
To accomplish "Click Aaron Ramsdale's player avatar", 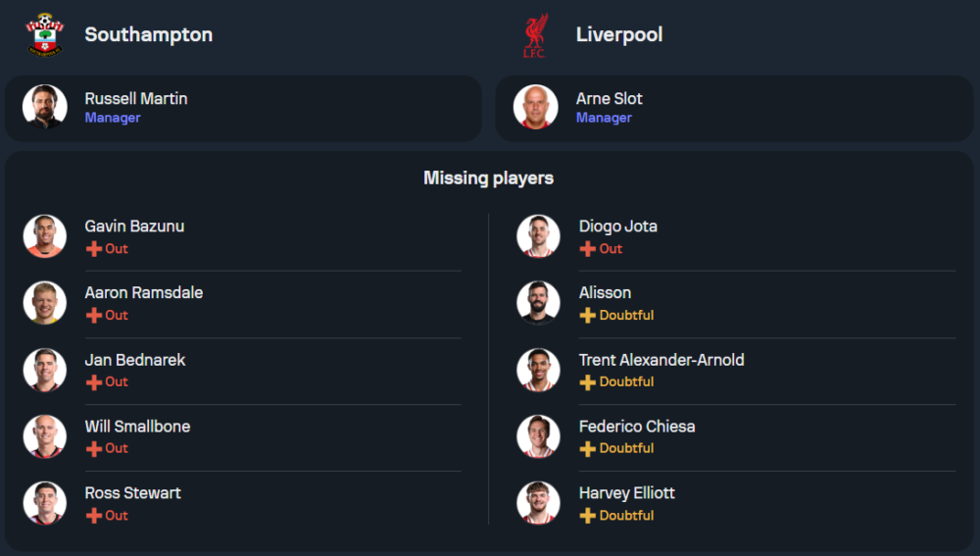I will tap(45, 303).
